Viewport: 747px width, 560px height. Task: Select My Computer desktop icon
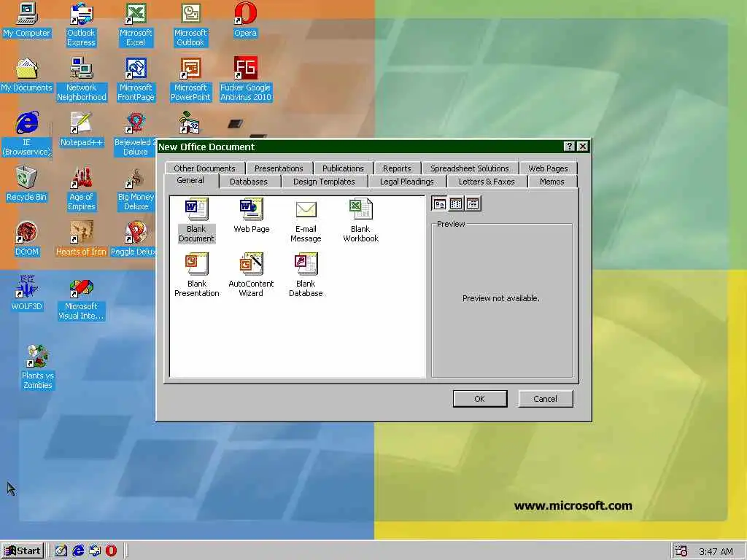click(x=26, y=20)
